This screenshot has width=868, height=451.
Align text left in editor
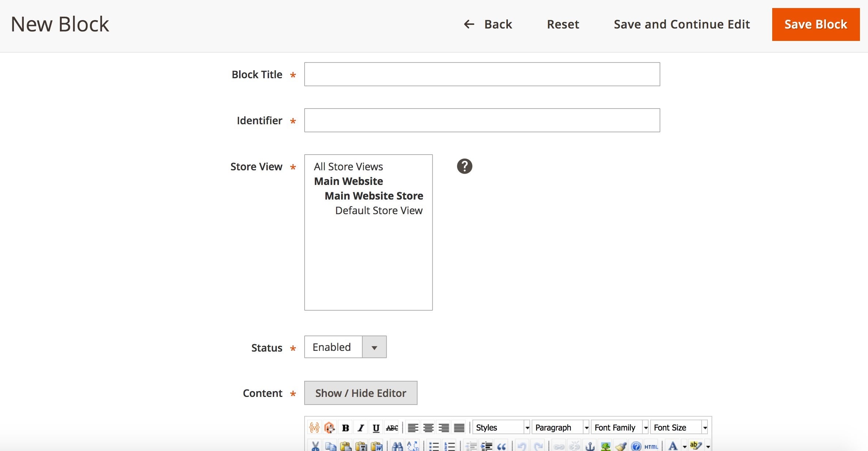pyautogui.click(x=413, y=427)
